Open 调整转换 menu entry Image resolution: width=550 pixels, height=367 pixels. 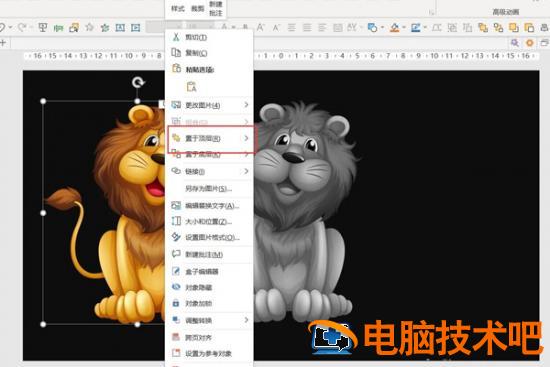pos(209,320)
